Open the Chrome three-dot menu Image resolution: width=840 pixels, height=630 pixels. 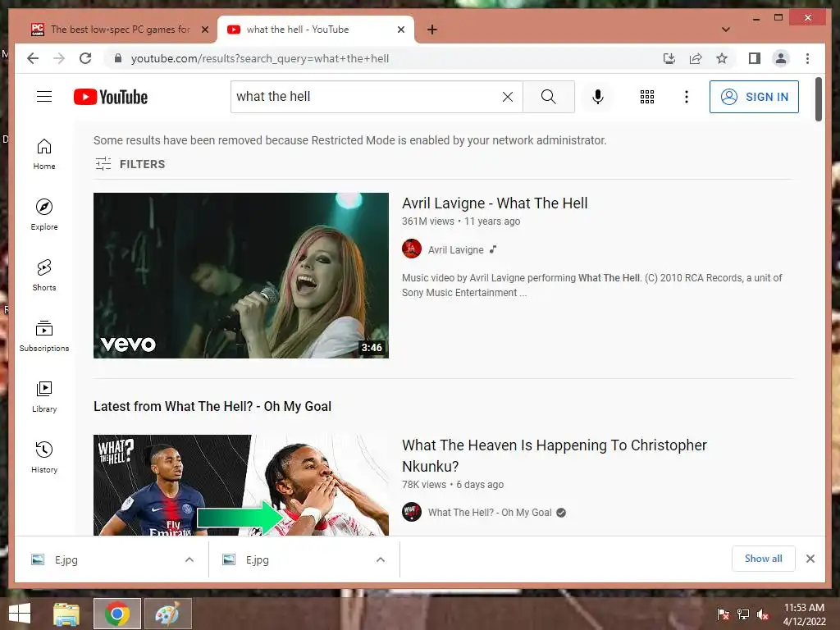[x=807, y=58]
